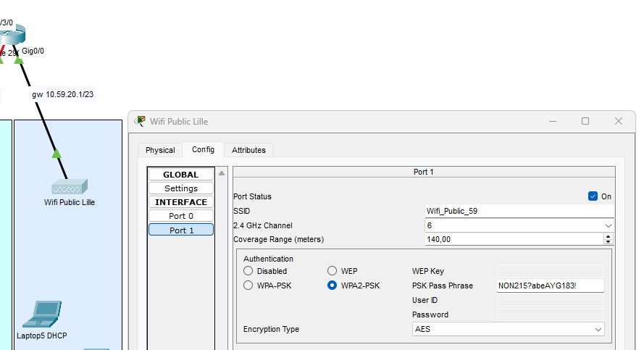Click the SSID text field
Viewport: 644px width, 350px height.
(519, 211)
